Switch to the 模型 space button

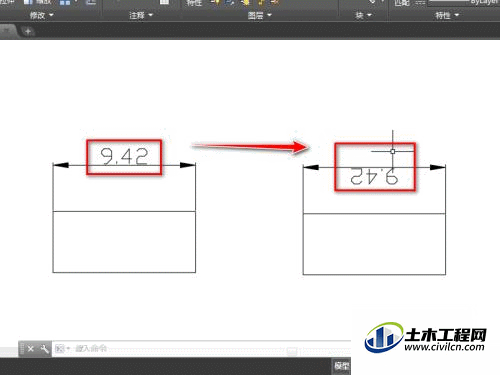coord(341,366)
